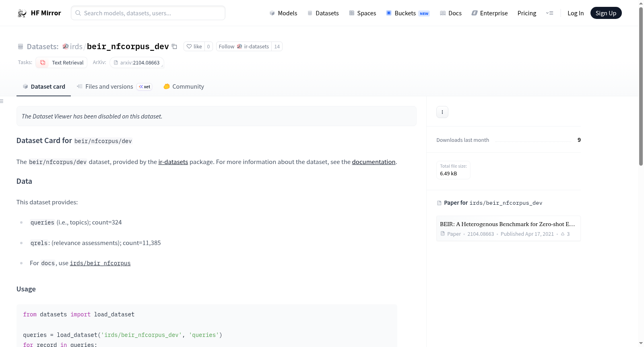Focus the search models input field
The height and width of the screenshot is (347, 644).
coord(148,13)
